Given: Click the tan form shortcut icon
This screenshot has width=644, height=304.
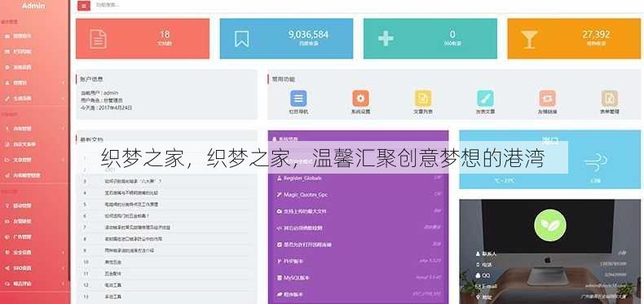Looking at the screenshot, I should pos(610,98).
